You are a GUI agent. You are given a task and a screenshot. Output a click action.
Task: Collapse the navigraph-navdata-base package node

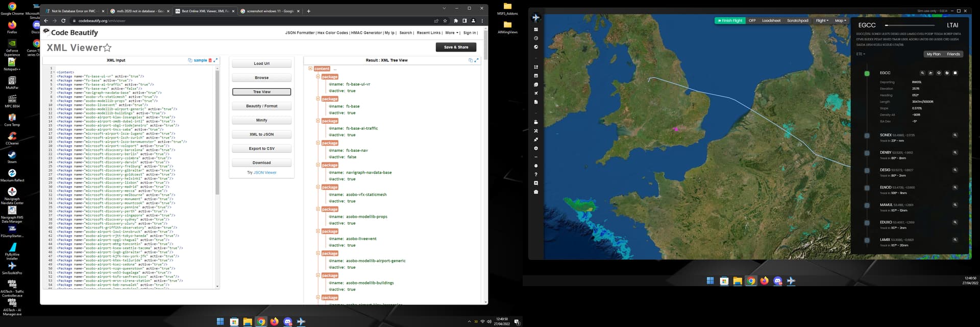(x=318, y=165)
